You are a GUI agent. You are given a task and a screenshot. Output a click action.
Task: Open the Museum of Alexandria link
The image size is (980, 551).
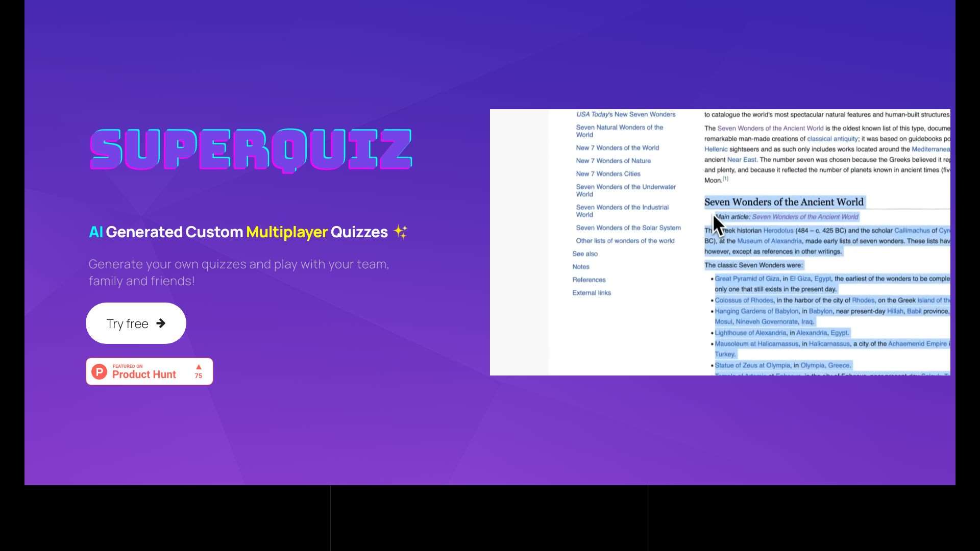[x=769, y=241]
